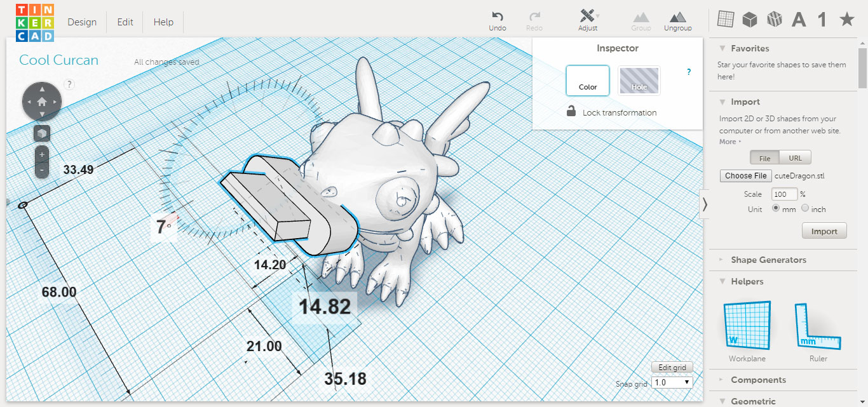Click the 14.82 dimension value
The image size is (868, 407).
click(325, 307)
